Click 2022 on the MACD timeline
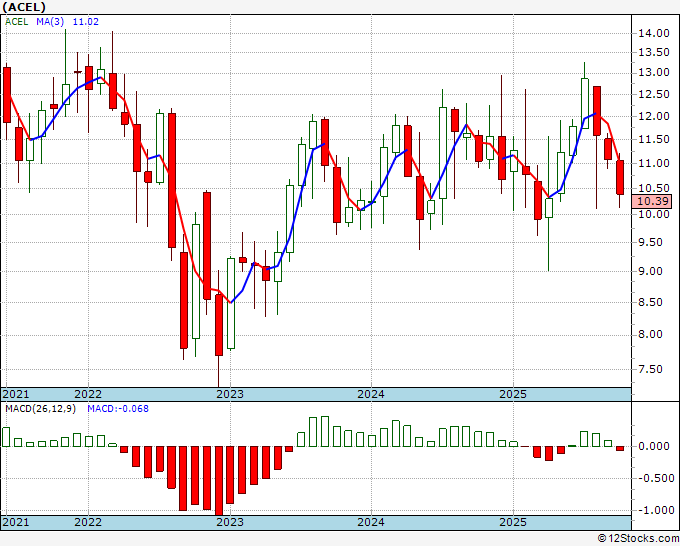 pyautogui.click(x=88, y=522)
